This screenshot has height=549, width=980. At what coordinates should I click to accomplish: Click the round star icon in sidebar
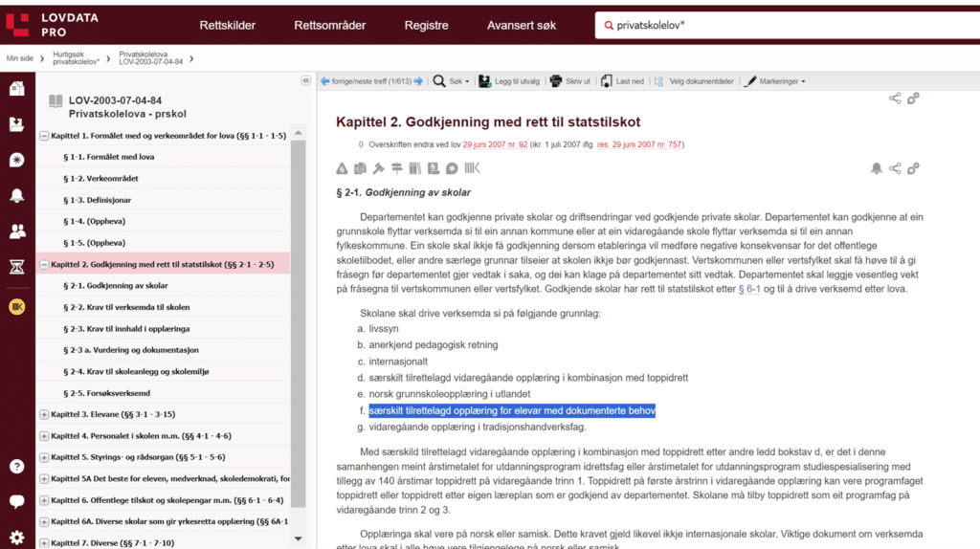click(17, 160)
